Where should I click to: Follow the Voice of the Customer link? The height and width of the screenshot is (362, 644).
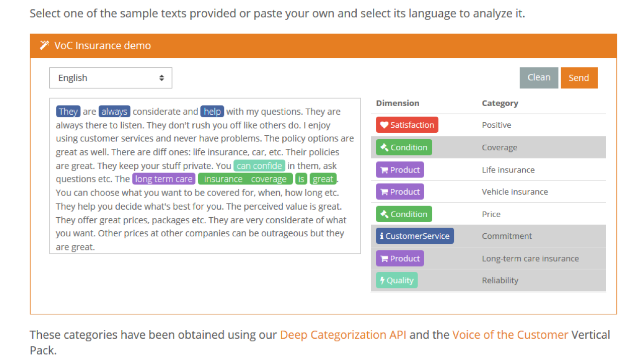[510, 335]
